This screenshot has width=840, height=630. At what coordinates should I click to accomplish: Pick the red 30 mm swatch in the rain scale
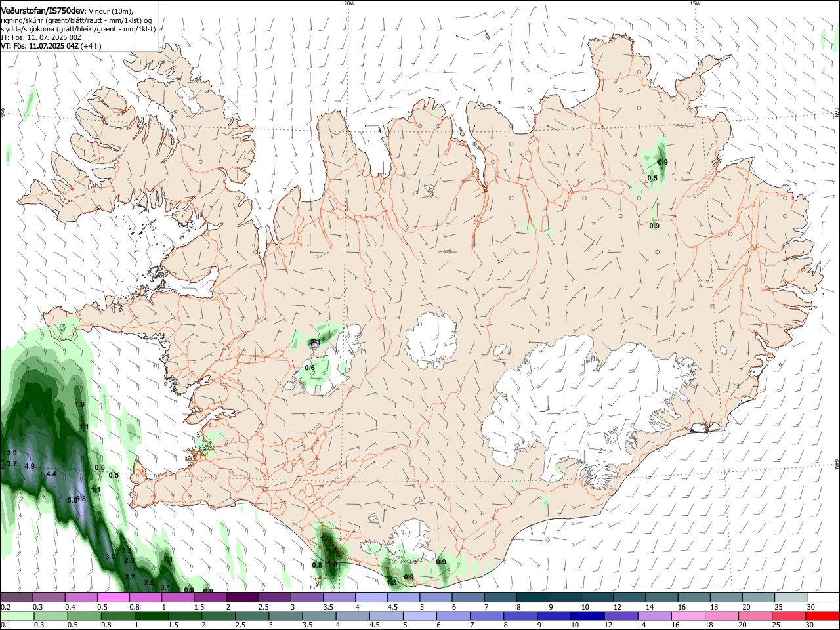[x=822, y=616]
